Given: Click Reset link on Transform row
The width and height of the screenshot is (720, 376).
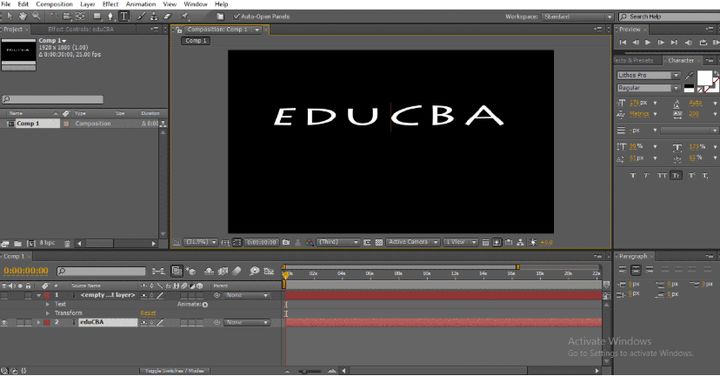Looking at the screenshot, I should [x=148, y=314].
